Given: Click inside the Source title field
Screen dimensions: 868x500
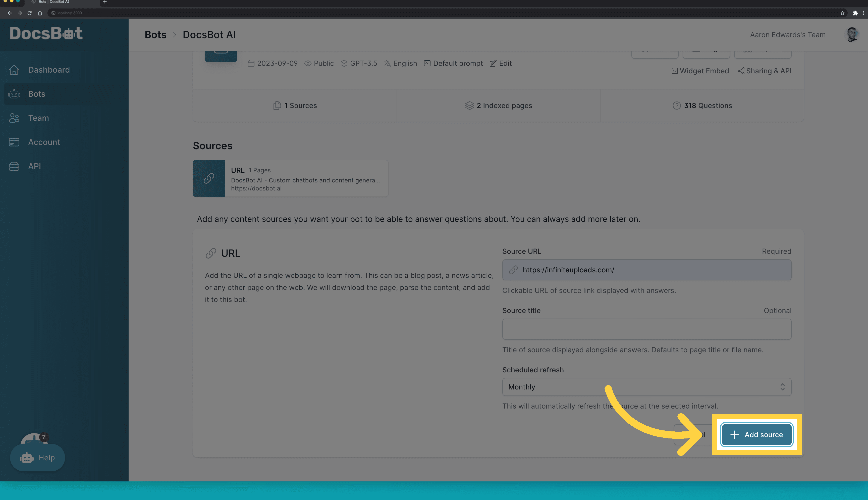Looking at the screenshot, I should click(647, 329).
